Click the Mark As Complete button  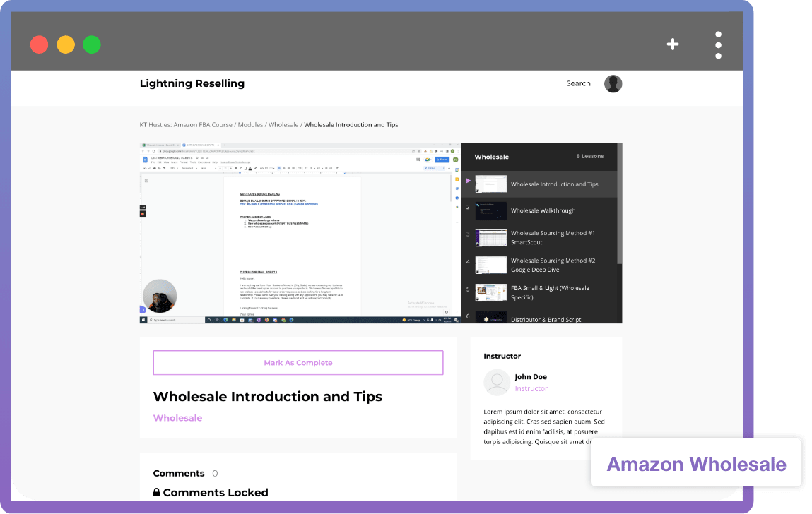pos(298,363)
